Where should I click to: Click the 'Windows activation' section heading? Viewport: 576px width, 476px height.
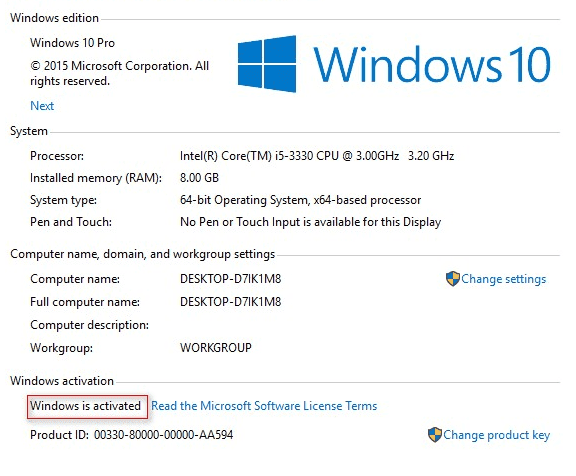(x=62, y=381)
